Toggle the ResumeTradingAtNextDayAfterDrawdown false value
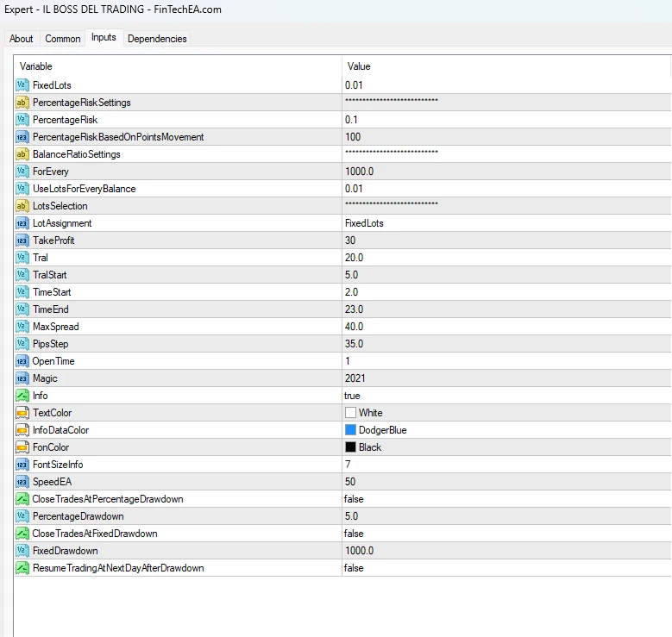The height and width of the screenshot is (637, 672). coord(354,568)
